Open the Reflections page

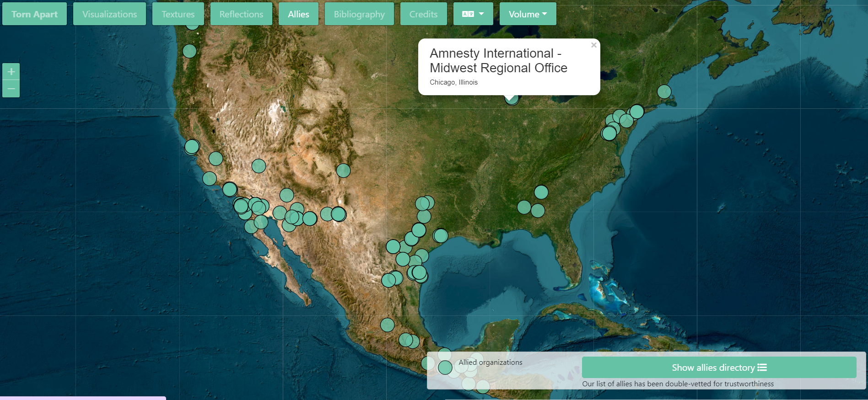pos(241,14)
